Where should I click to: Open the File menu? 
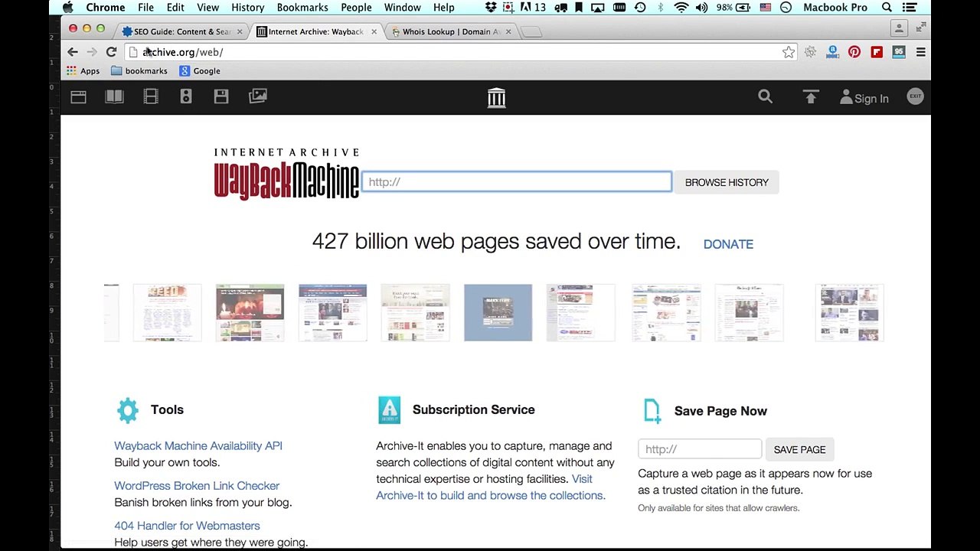pyautogui.click(x=145, y=8)
